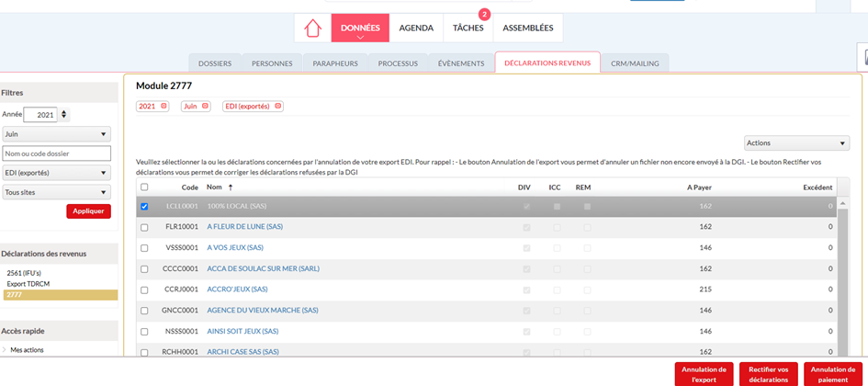Go to the home icon

312,28
